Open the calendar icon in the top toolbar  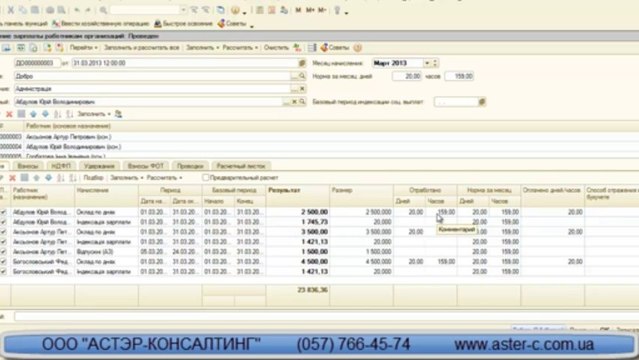272,10
